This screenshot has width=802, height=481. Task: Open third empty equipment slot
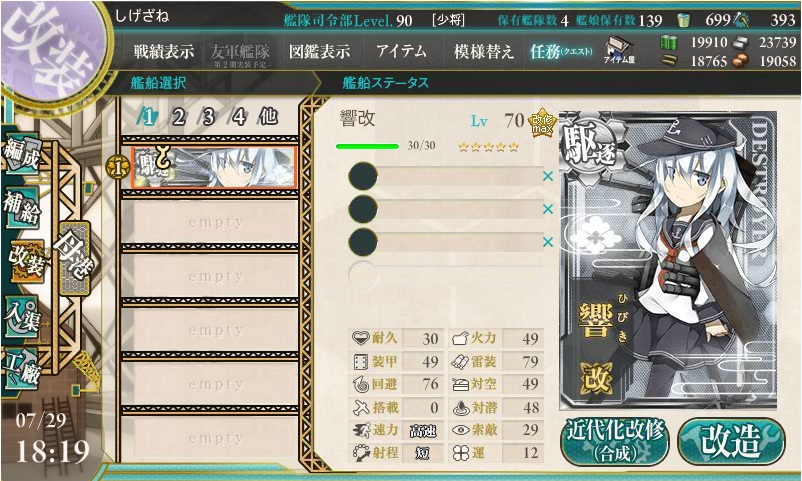pos(445,242)
